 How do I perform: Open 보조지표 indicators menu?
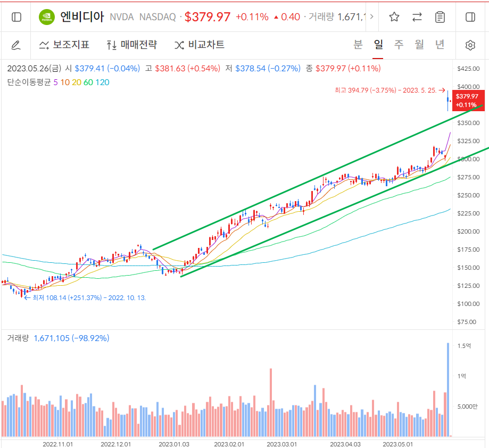coord(64,45)
